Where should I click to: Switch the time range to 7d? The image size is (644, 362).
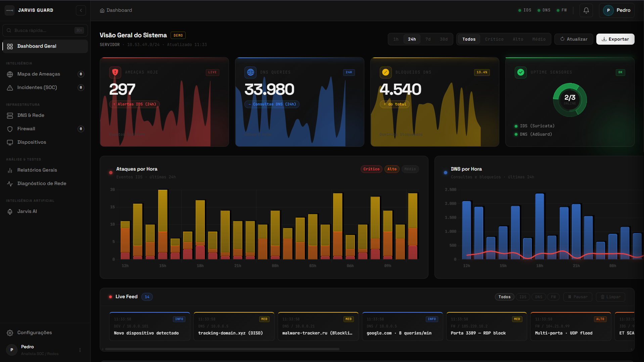click(428, 39)
